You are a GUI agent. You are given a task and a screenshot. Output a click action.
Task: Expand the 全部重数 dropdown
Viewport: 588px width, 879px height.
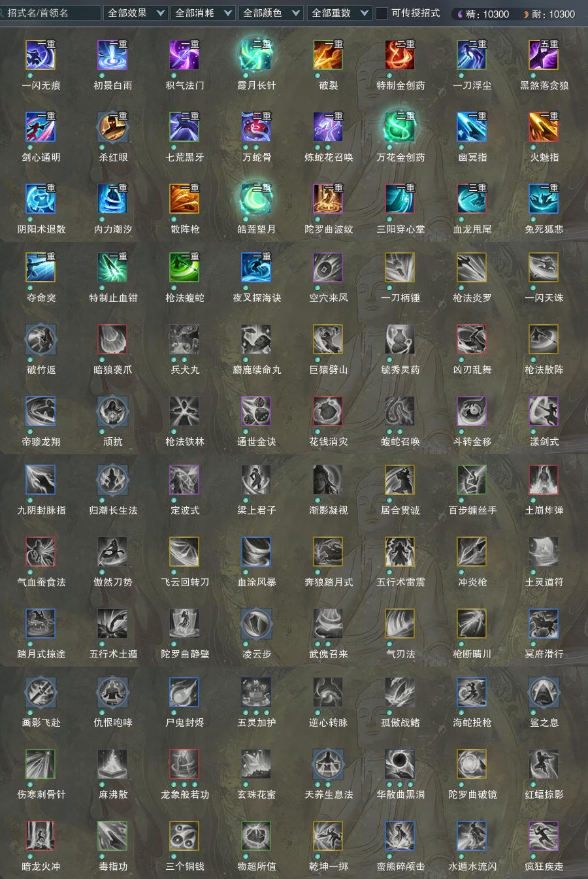[x=339, y=13]
